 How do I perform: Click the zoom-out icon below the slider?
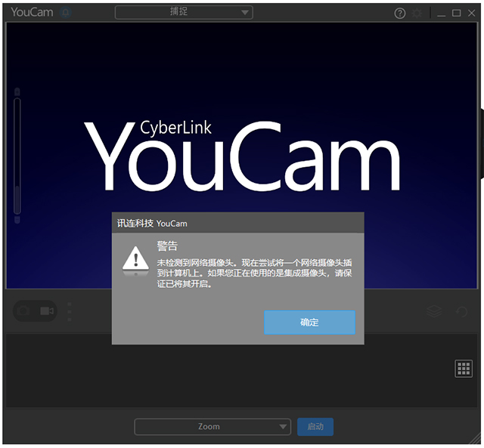17,220
